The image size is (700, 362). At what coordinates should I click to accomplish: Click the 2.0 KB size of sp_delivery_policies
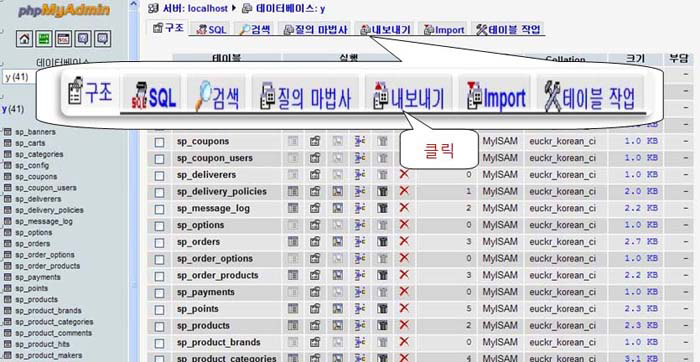pyautogui.click(x=641, y=191)
